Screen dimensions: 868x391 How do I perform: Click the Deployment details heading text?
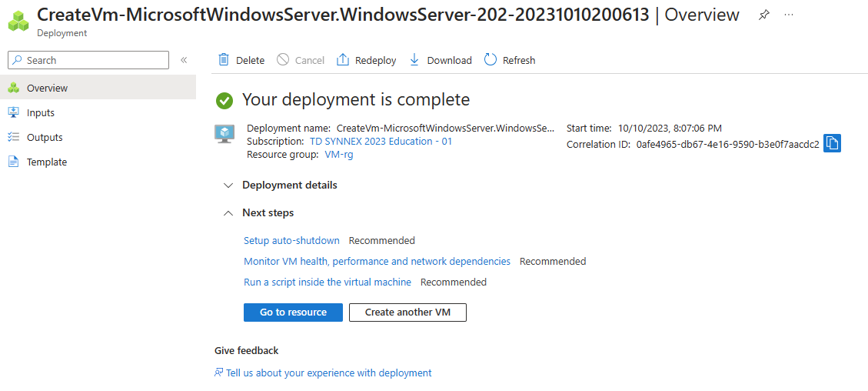click(x=290, y=185)
